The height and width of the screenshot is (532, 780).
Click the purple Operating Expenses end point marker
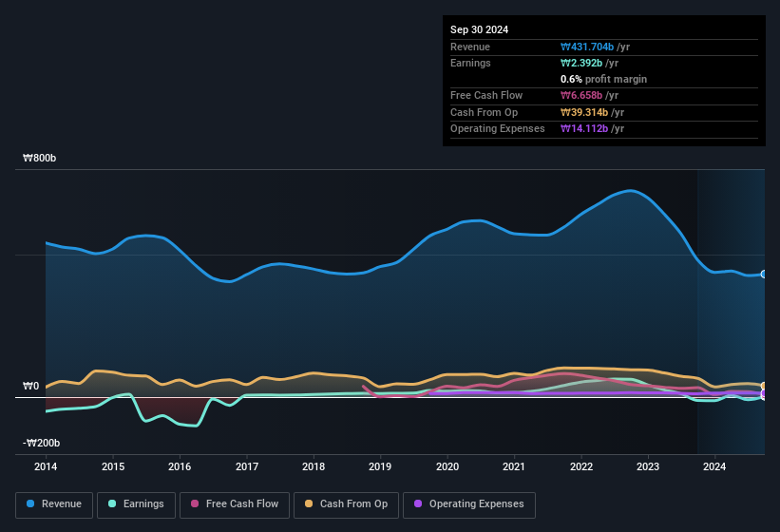point(764,393)
